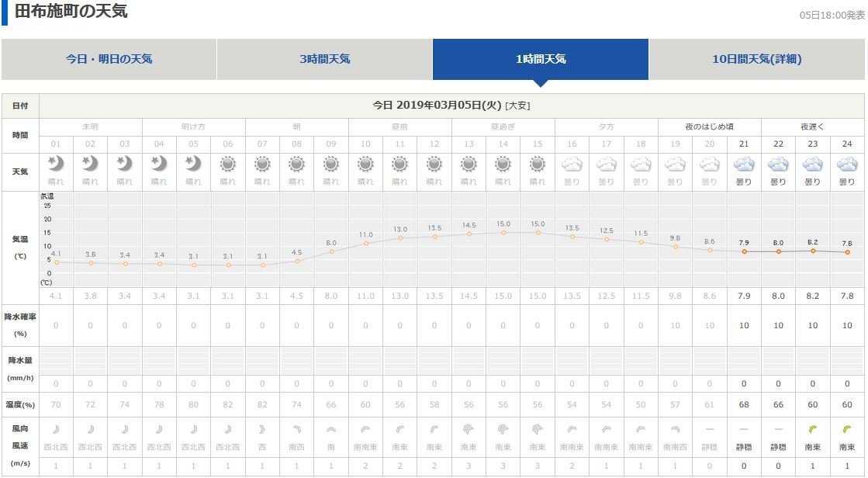Click the sunny weather icon for hour 06
This screenshot has width=868, height=478.
click(228, 165)
